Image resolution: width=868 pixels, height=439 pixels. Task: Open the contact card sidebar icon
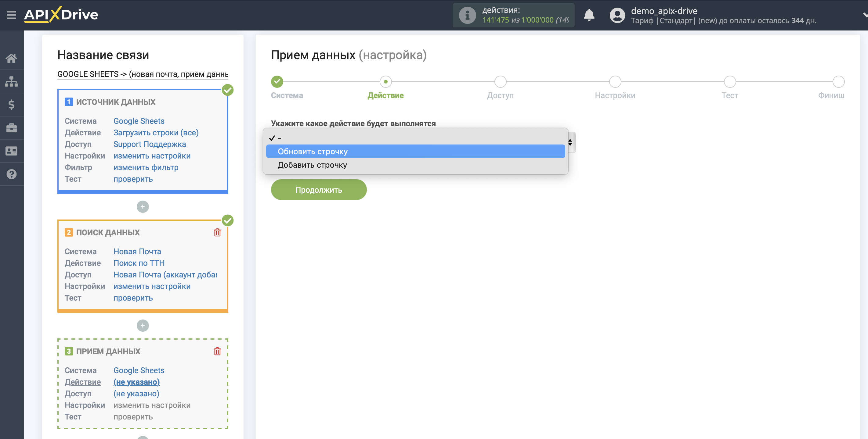[x=12, y=151]
